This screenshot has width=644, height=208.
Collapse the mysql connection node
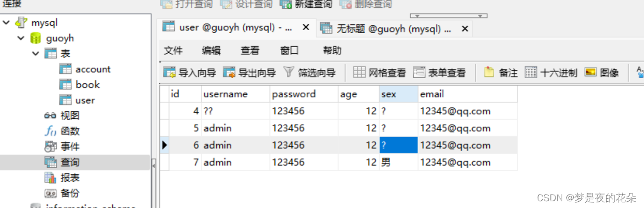[x=6, y=23]
